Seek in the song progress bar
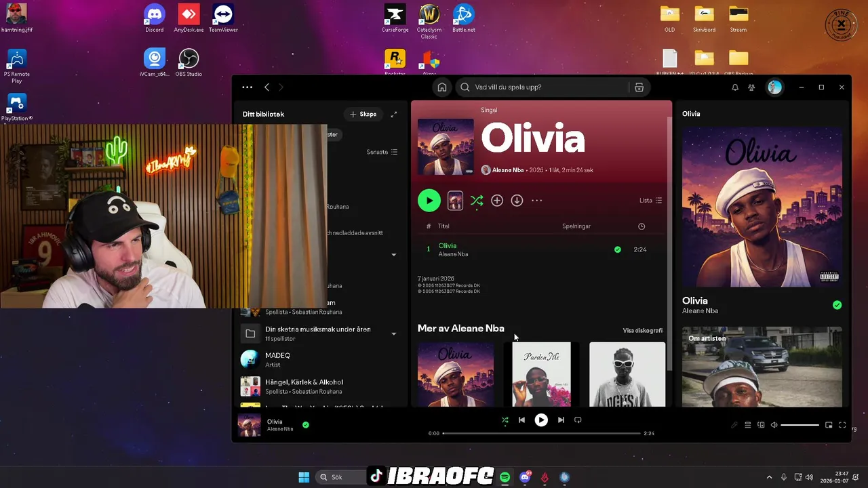This screenshot has width=868, height=488. [541, 433]
